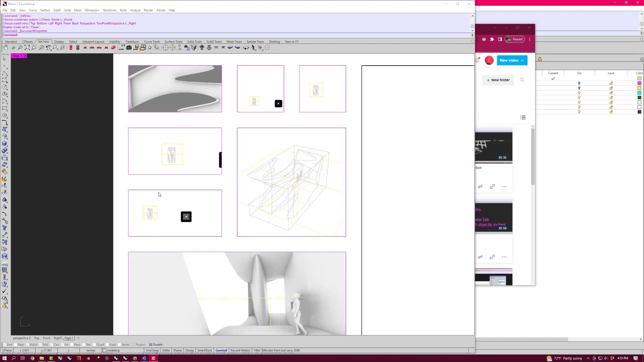Open the Surface menu
Image resolution: width=644 pixels, height=362 pixels.
coord(45,10)
